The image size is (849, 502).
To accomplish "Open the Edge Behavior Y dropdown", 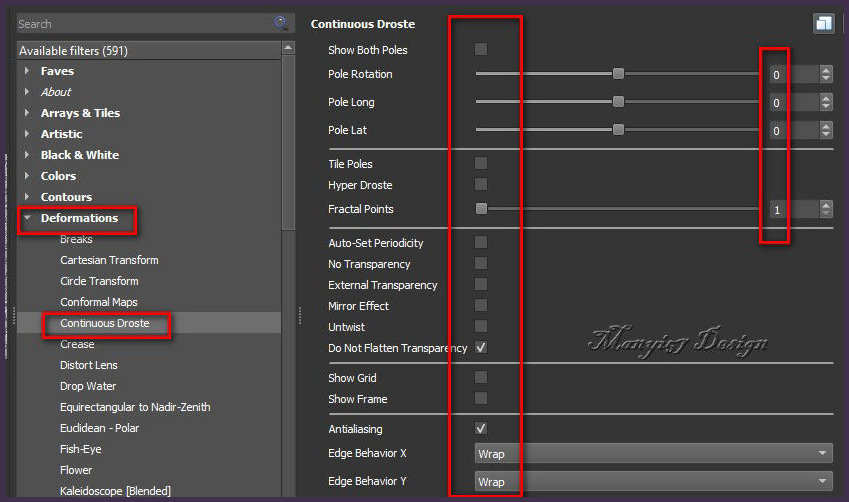I will [653, 482].
